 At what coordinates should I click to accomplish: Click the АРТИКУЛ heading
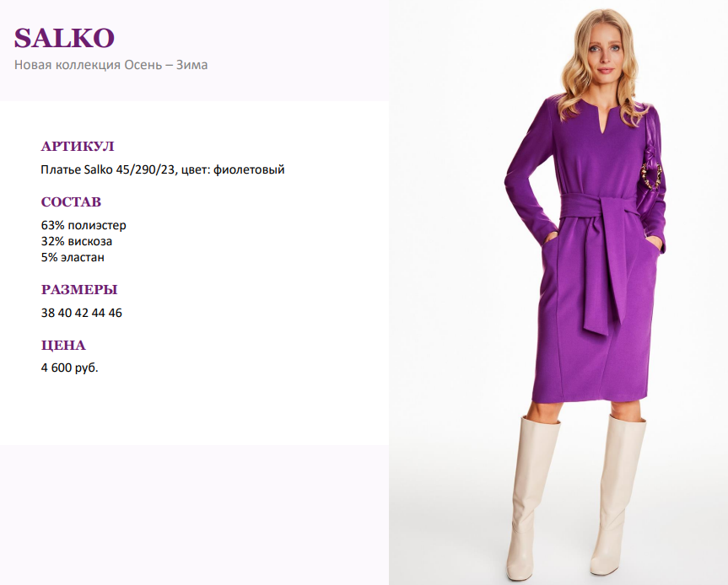[78, 146]
